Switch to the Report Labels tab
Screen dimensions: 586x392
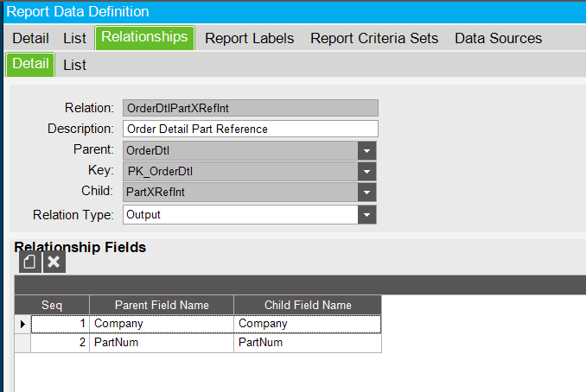[249, 38]
